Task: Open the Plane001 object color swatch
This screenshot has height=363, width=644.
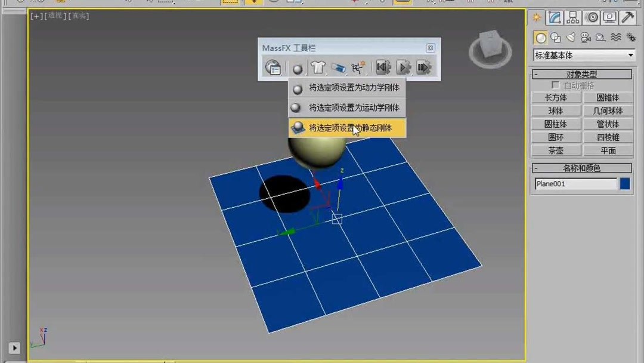Action: [624, 183]
